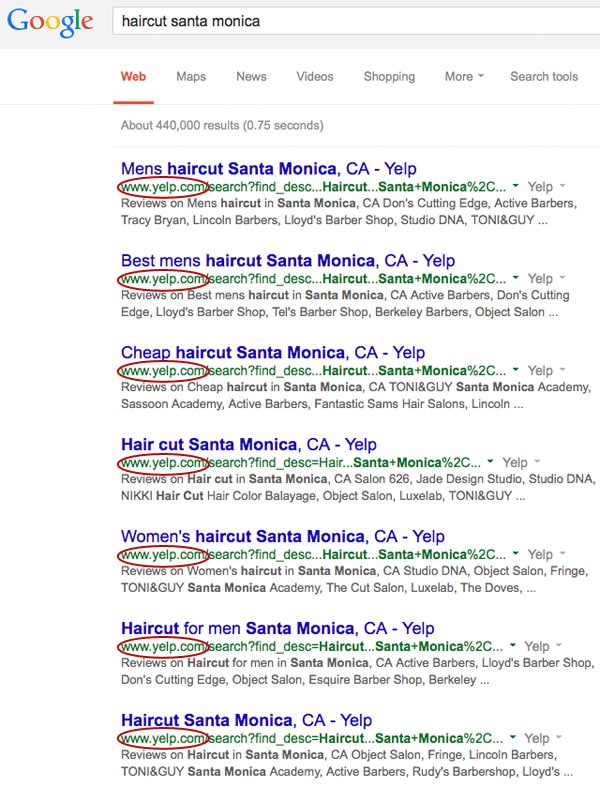Expand green URL arrow under 'Cheap haircut' result
The width and height of the screenshot is (600, 787).
516,370
